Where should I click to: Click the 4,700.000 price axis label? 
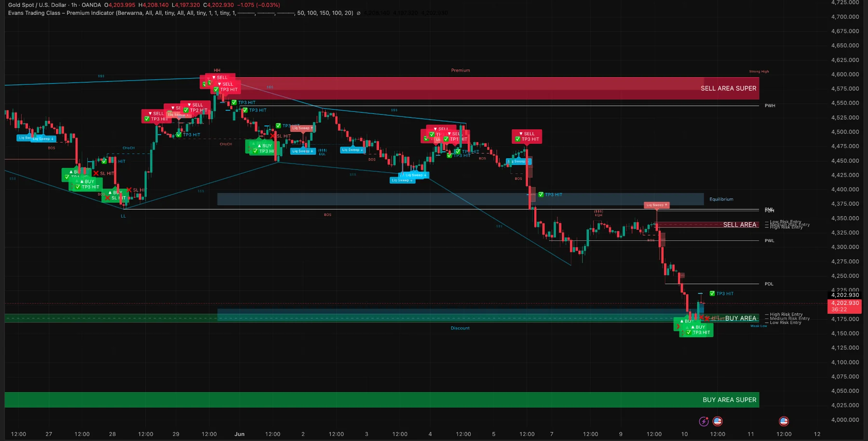point(845,16)
